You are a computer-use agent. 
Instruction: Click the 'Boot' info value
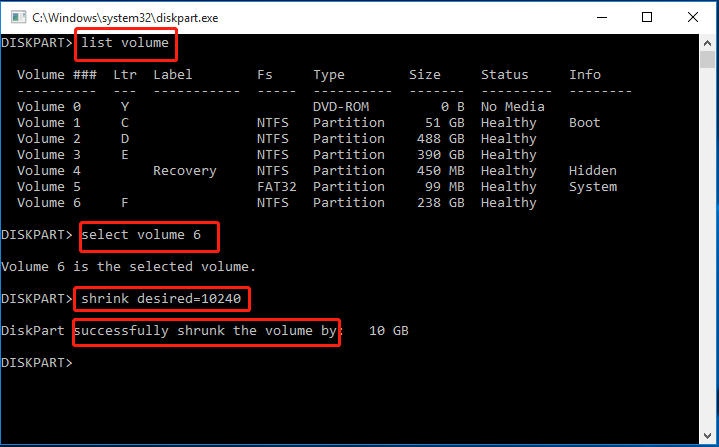(x=585, y=123)
